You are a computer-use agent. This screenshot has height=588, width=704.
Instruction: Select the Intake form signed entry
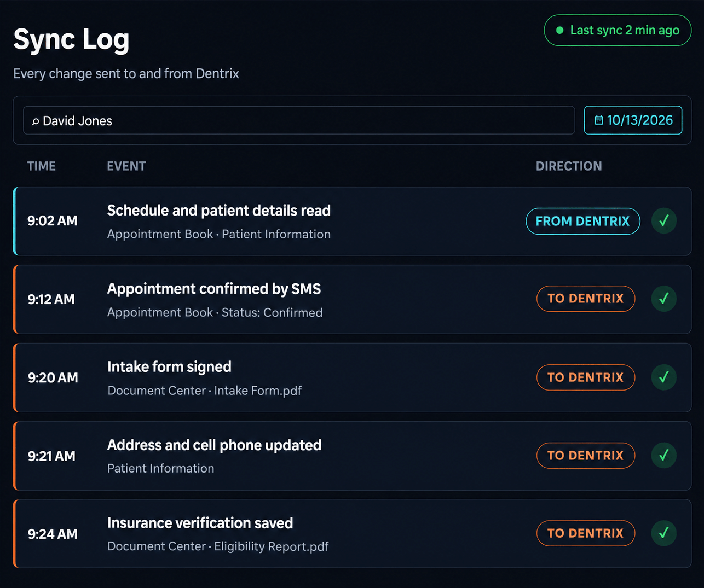353,377
